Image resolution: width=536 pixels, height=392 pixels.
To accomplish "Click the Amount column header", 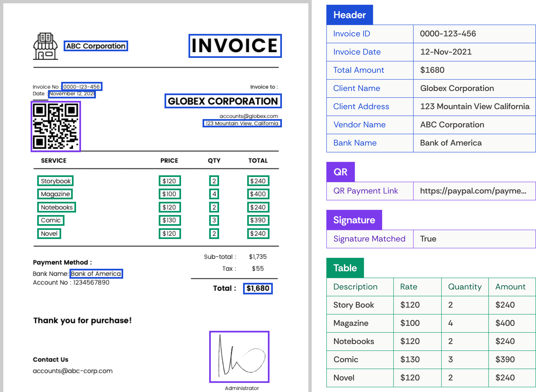I will [510, 287].
